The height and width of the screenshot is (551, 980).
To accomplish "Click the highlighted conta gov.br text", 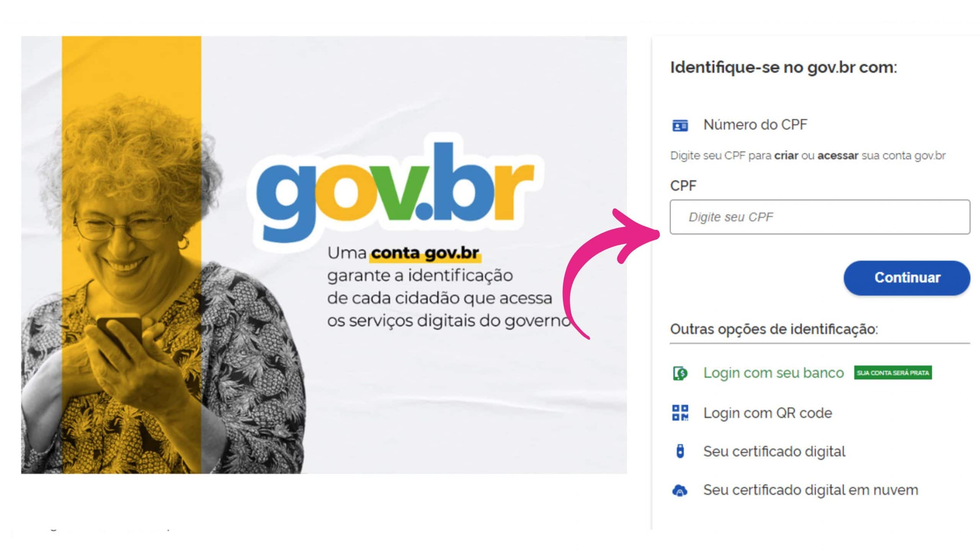I will pyautogui.click(x=425, y=253).
